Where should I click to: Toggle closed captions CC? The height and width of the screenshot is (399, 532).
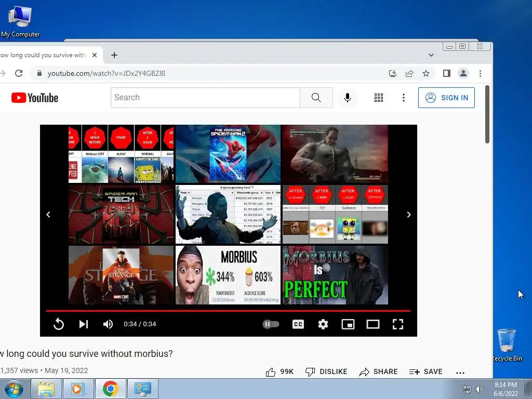point(298,324)
